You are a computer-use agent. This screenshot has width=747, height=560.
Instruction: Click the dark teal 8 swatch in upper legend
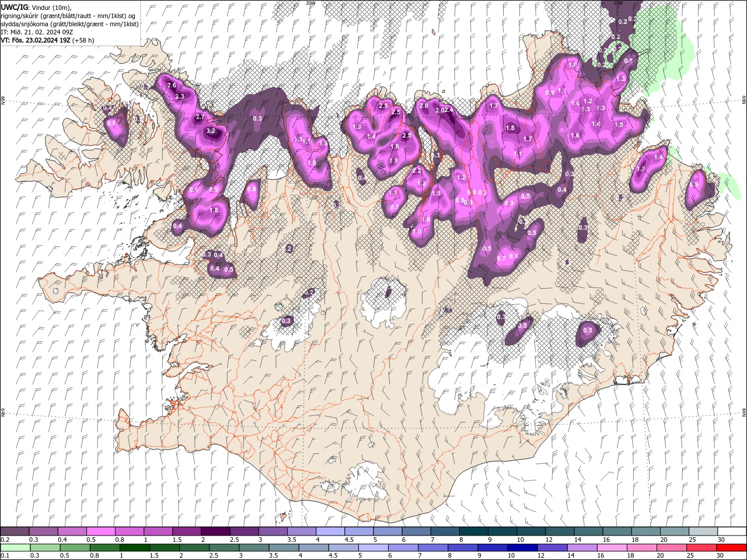click(473, 531)
